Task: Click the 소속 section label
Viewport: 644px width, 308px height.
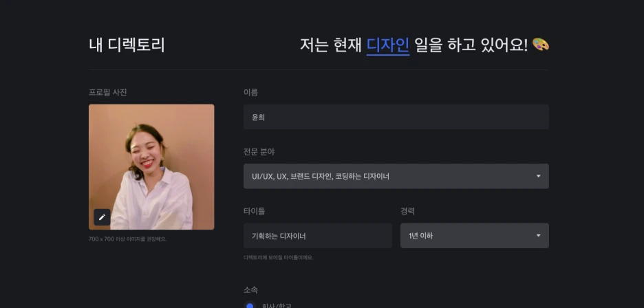Action: click(250, 290)
